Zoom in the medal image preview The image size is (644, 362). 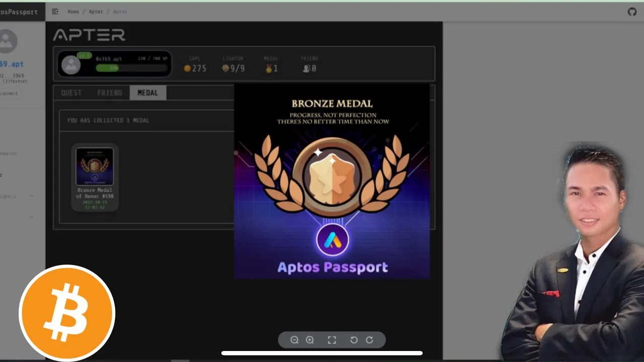[310, 340]
